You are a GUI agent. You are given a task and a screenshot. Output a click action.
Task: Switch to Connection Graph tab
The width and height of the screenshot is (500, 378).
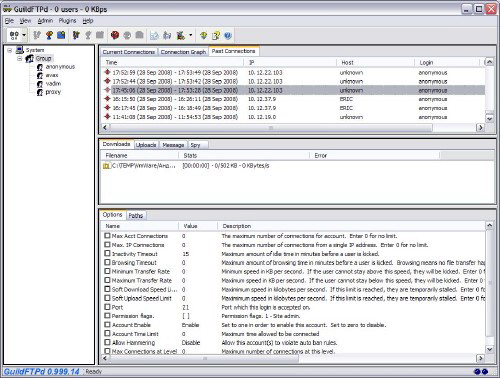[183, 52]
